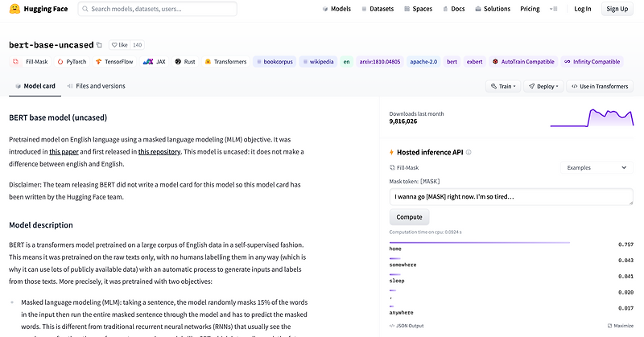Select the TensorFlow tag

[115, 61]
